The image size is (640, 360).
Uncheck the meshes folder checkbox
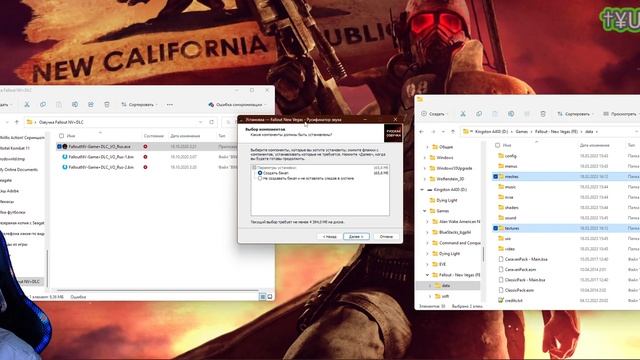tap(496, 176)
